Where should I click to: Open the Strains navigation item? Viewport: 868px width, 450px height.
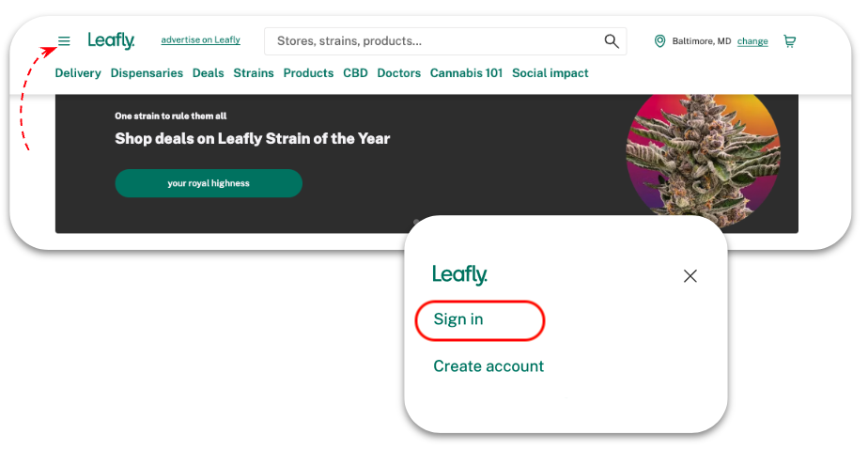[x=254, y=73]
